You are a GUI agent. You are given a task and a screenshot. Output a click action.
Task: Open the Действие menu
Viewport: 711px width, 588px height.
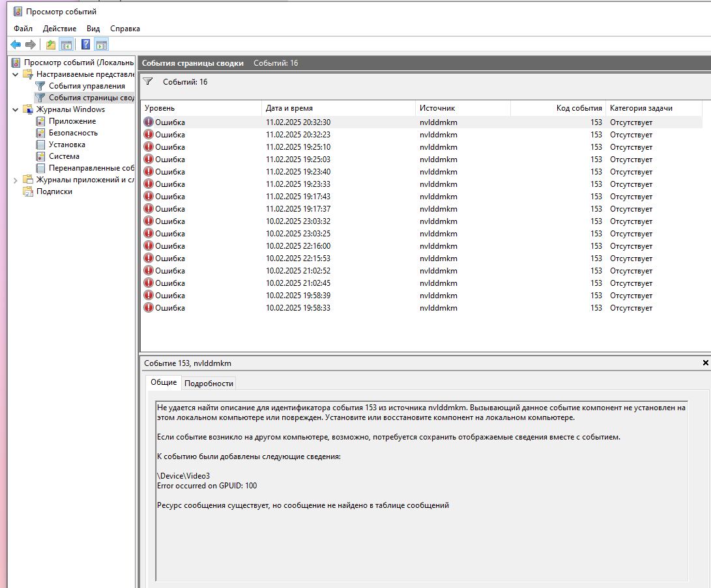(x=59, y=29)
